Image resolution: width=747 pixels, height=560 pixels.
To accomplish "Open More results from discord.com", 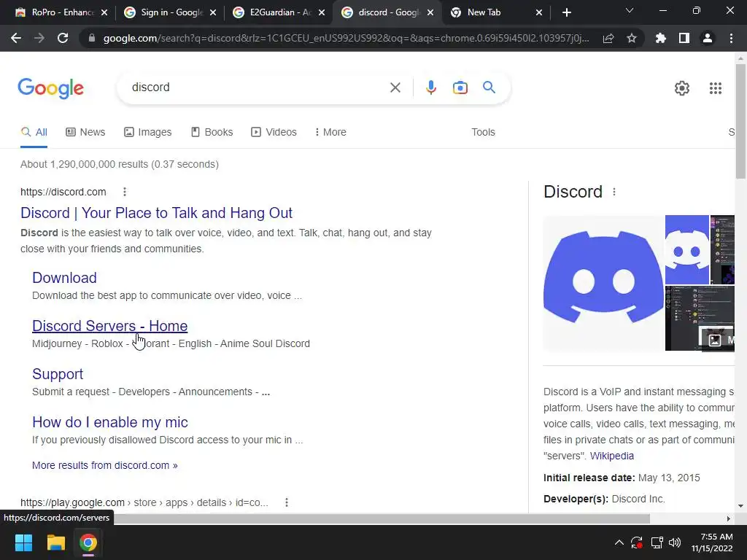I will click(105, 465).
